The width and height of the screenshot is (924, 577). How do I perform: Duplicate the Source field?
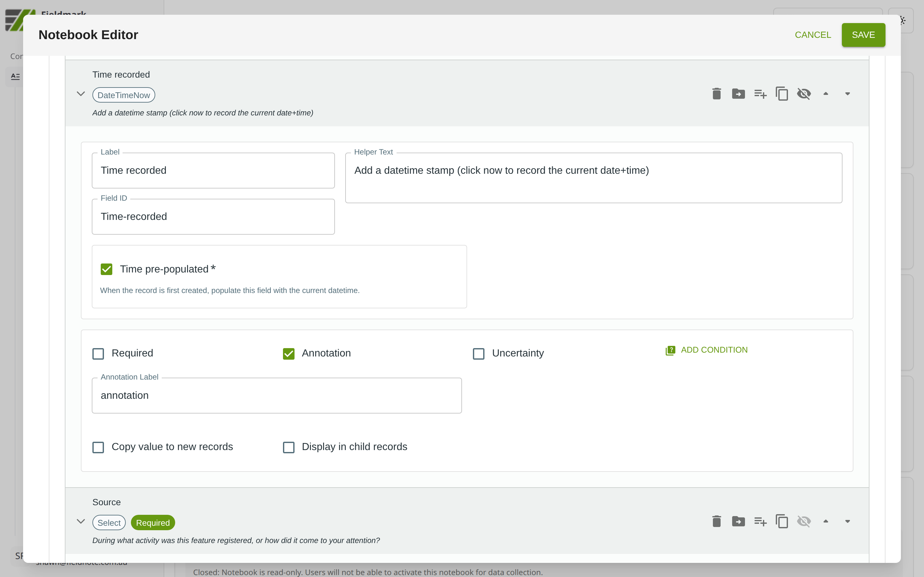point(782,521)
